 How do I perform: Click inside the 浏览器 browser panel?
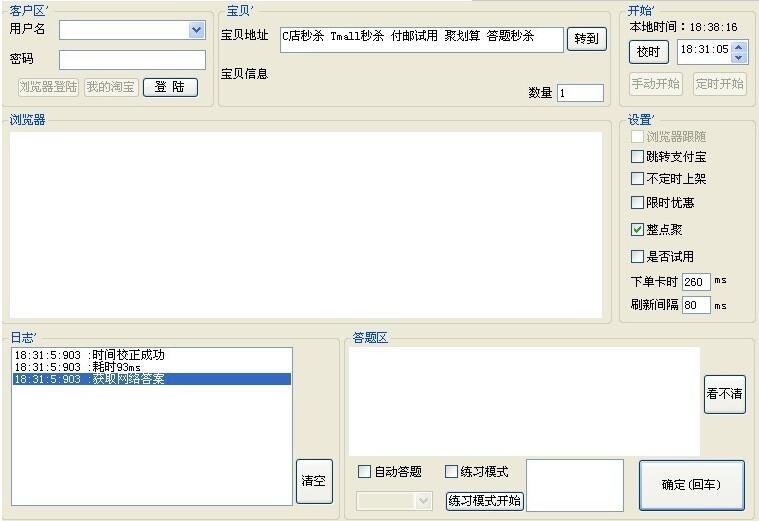click(x=306, y=225)
